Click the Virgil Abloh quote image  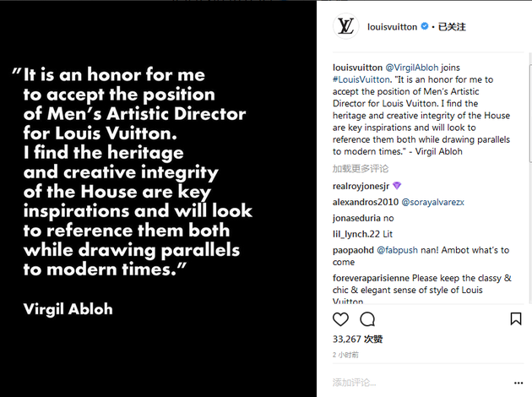click(158, 198)
